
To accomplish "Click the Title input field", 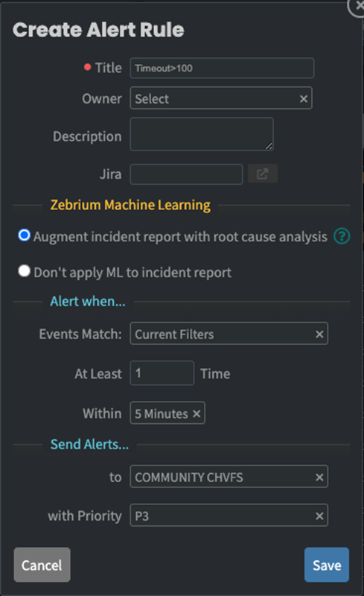I will click(222, 68).
